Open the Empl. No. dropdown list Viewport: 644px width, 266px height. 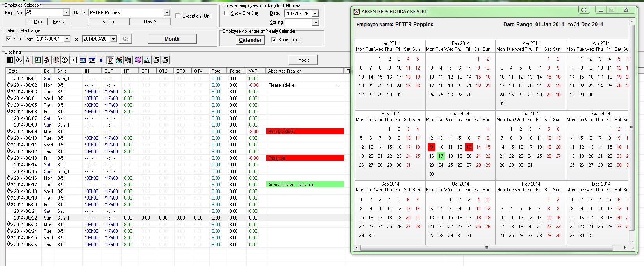pos(66,13)
